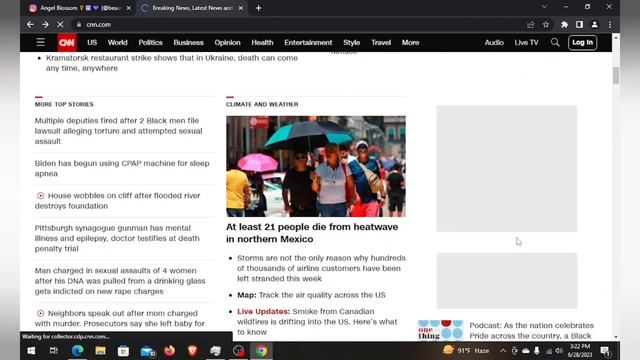This screenshot has height=360, width=640.
Task: Open Kramatorsk restaurant strike story
Action: pyautogui.click(x=172, y=63)
